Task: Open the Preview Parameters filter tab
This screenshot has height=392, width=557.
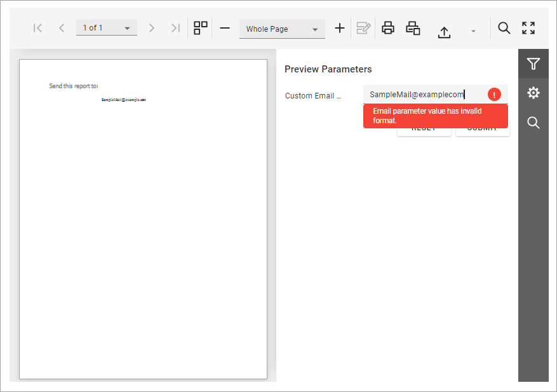Action: click(534, 64)
